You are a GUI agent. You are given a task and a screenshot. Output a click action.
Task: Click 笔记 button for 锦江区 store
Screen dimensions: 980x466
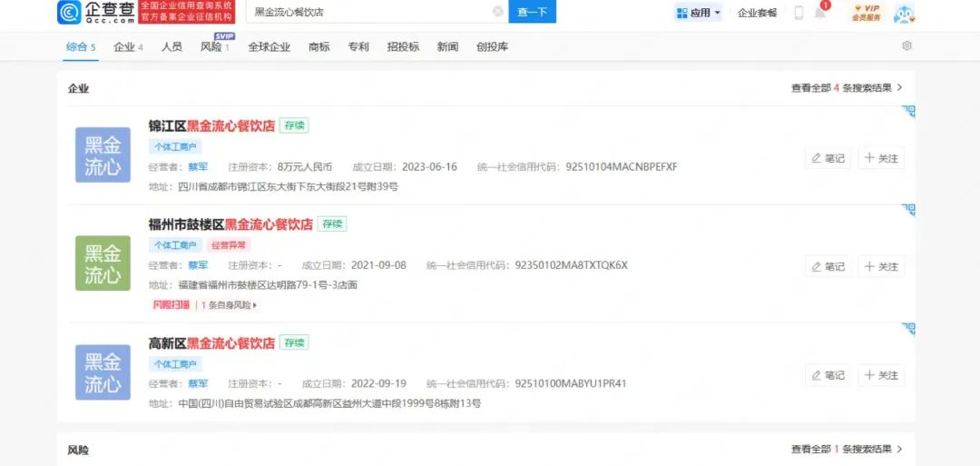click(828, 158)
